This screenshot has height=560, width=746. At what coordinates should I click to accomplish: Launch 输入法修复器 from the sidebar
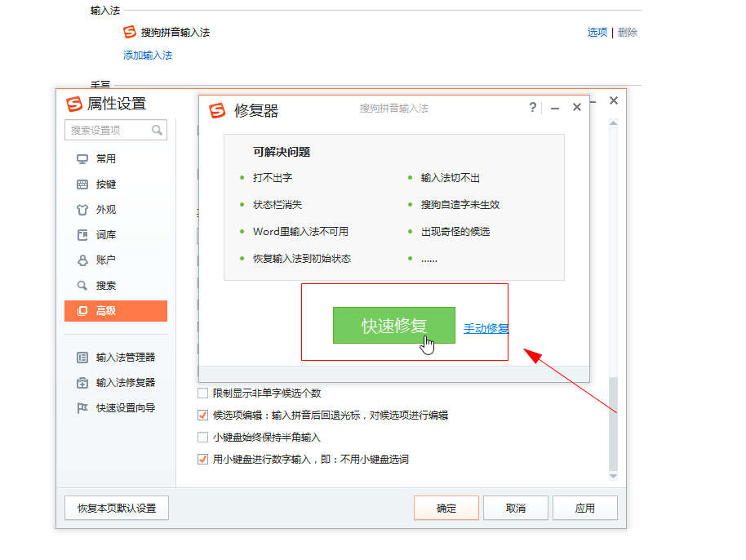point(116,383)
